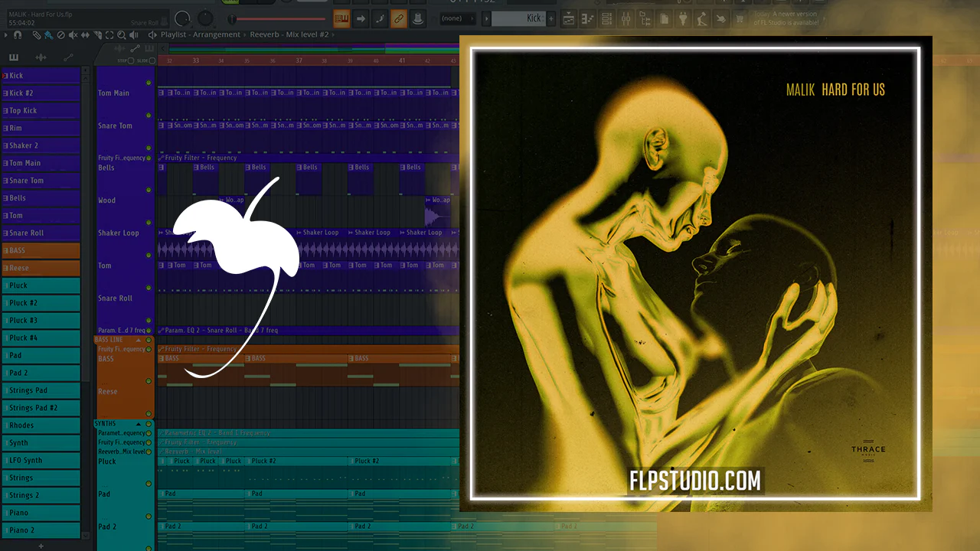Select Strings Pad #2 in the picker list
The height and width of the screenshot is (551, 980).
point(41,408)
